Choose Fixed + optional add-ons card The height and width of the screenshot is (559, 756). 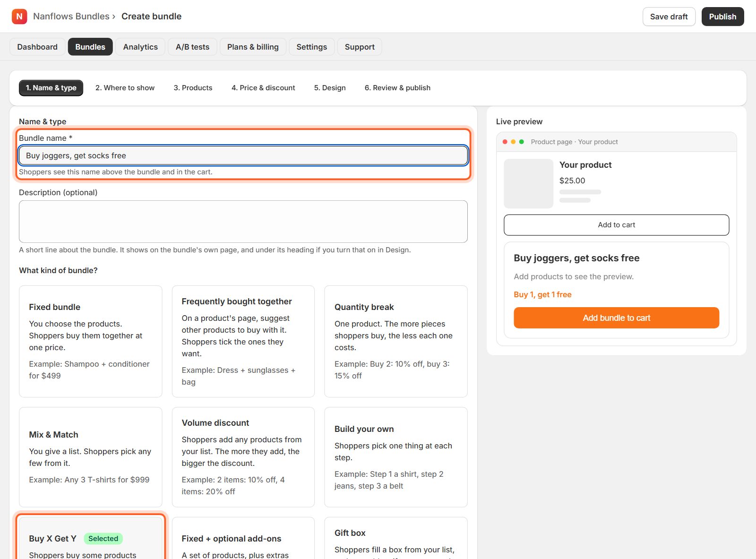pyautogui.click(x=243, y=539)
